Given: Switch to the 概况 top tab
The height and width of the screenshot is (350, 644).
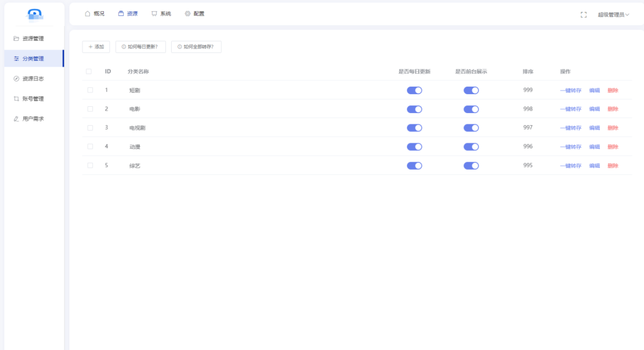Looking at the screenshot, I should 94,14.
